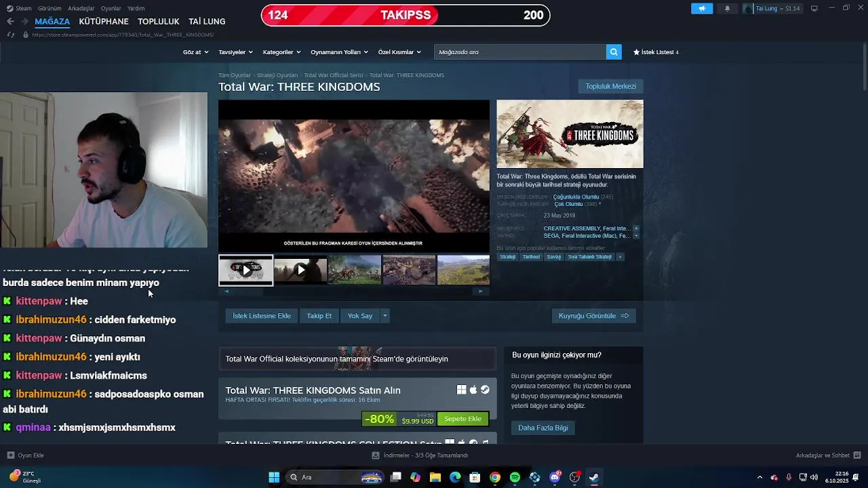Image resolution: width=868 pixels, height=488 pixels.
Task: Click Strateji Oyunları breadcrumb link
Action: [277, 75]
